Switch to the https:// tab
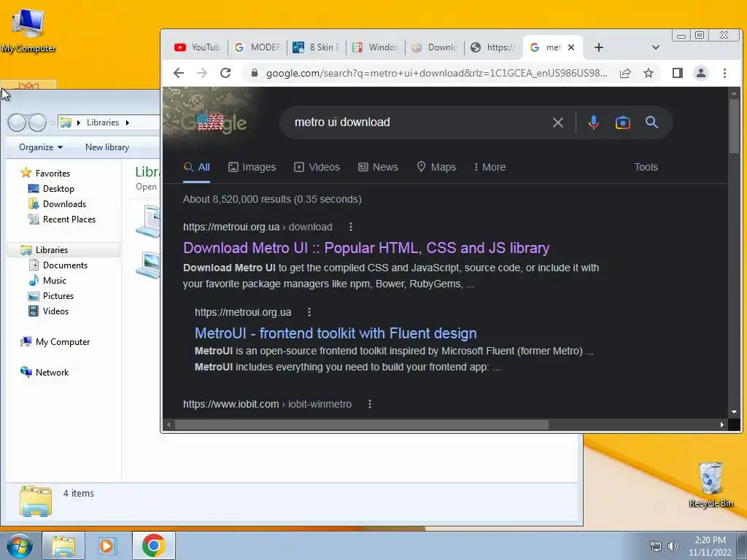Image resolution: width=747 pixels, height=560 pixels. (x=494, y=47)
